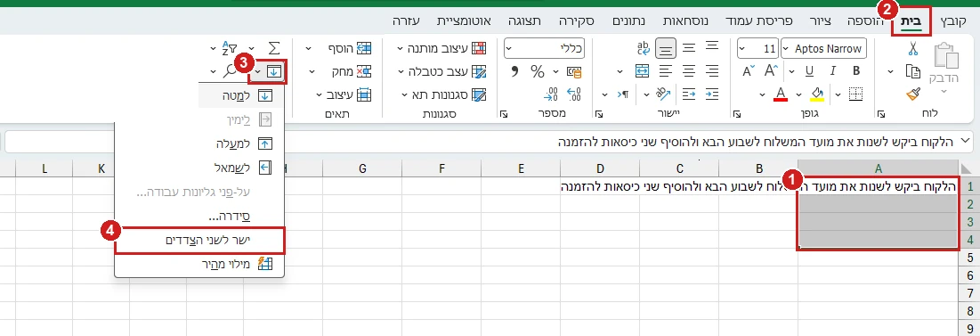This screenshot has height=336, width=980.
Task: Toggle Italic formatting
Action: tap(833, 70)
